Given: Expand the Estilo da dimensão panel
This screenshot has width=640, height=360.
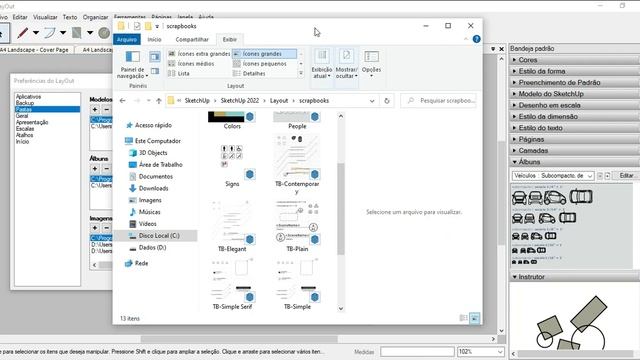Looking at the screenshot, I should tap(574, 117).
